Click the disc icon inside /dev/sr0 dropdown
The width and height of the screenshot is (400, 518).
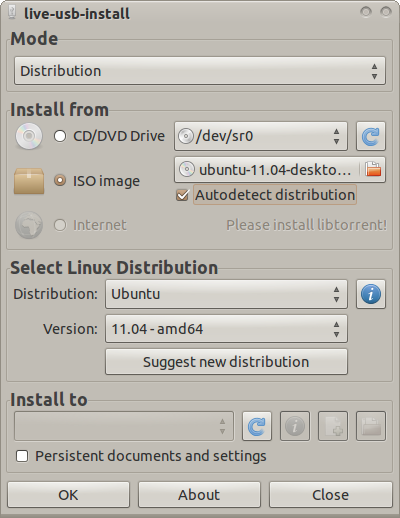(x=186, y=136)
